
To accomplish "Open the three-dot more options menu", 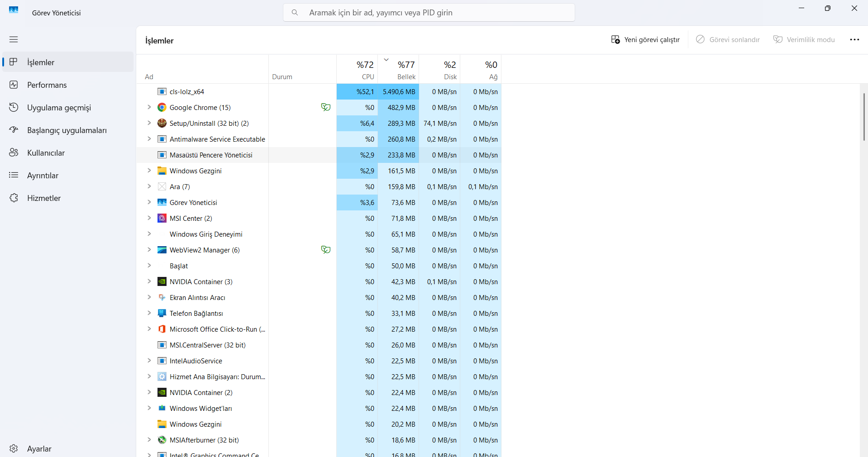I will coord(854,40).
